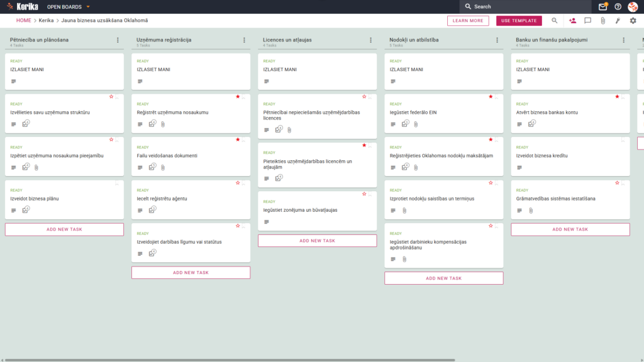The width and height of the screenshot is (644, 362).
Task: Open the mail inbox icon
Action: pyautogui.click(x=602, y=6)
